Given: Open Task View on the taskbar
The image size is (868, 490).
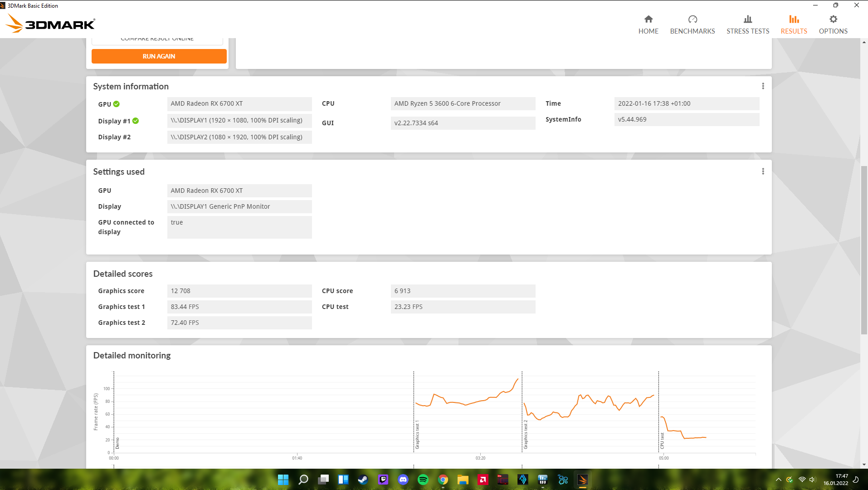Looking at the screenshot, I should [323, 480].
